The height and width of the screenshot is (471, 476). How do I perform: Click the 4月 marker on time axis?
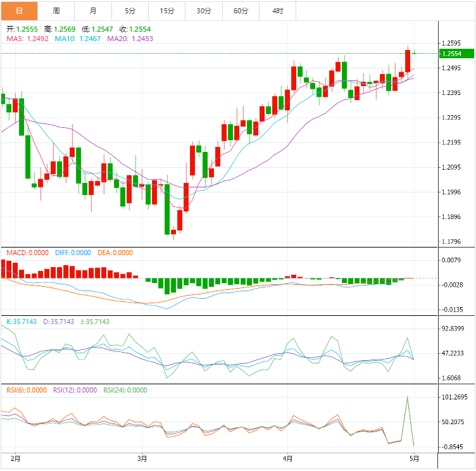point(287,458)
